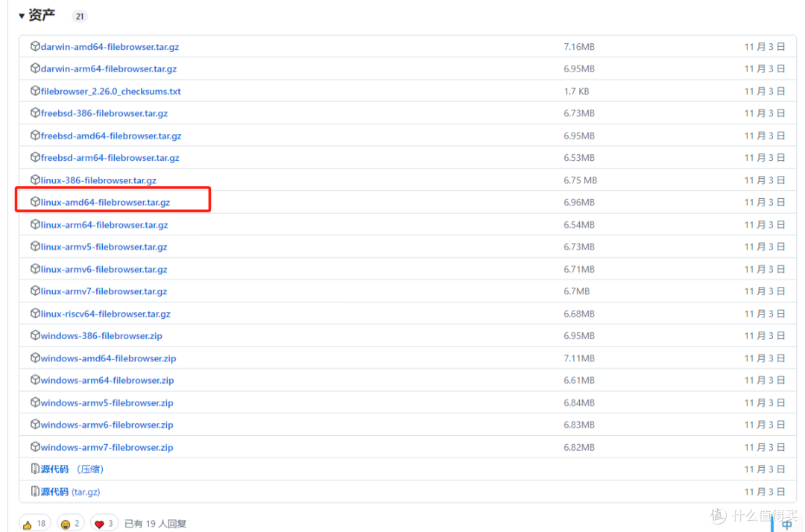Click package icon beside checksums.txt file
Image resolution: width=805 pixels, height=532 pixels.
(35, 91)
